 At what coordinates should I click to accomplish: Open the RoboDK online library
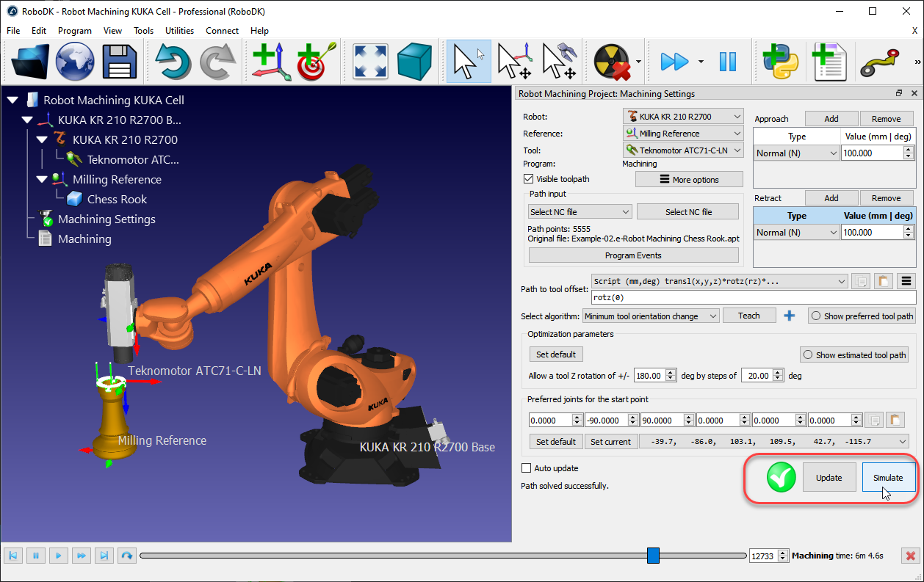point(73,62)
